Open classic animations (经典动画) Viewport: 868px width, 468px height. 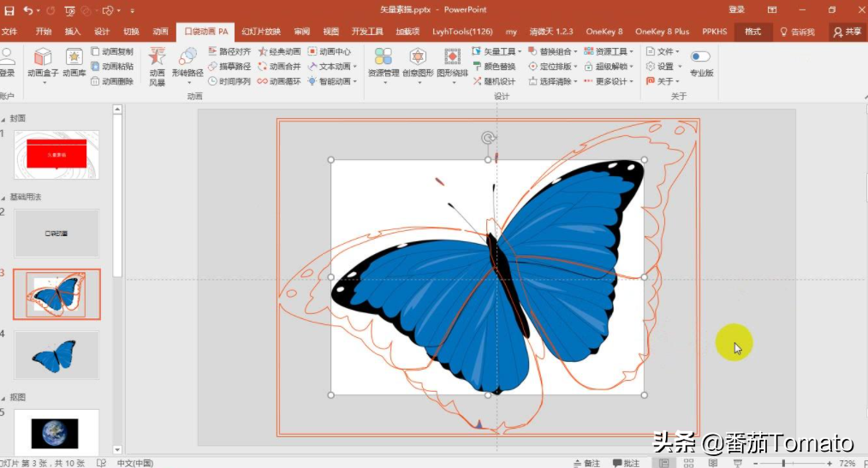coord(279,51)
